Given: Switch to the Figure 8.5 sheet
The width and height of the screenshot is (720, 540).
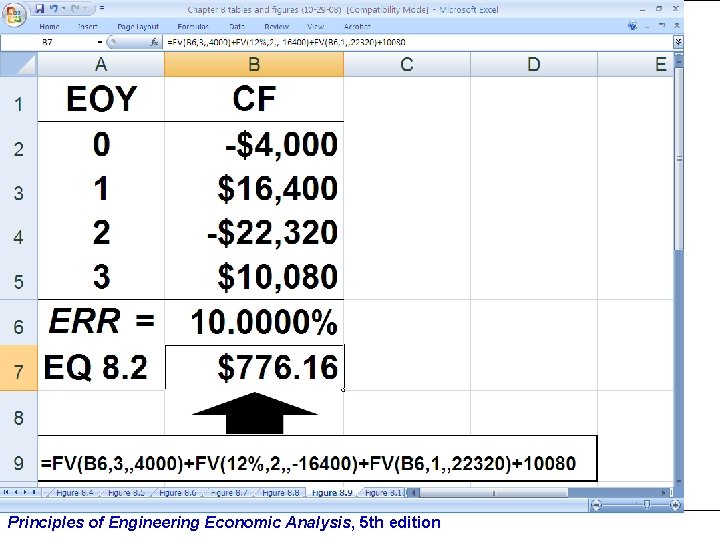Looking at the screenshot, I should click(126, 493).
